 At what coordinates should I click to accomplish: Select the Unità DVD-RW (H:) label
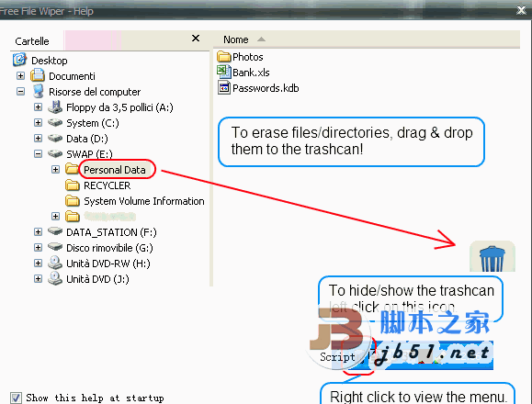[x=108, y=264]
